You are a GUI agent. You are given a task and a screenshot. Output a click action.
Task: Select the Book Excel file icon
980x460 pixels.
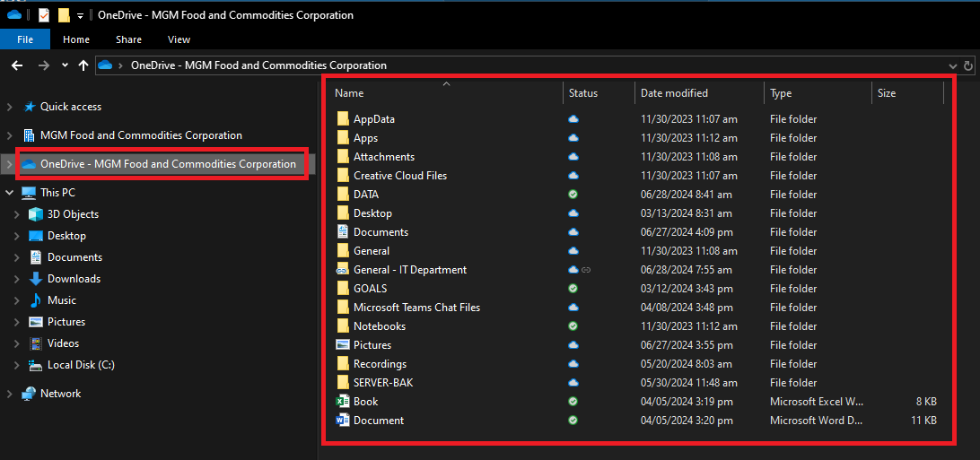click(x=343, y=402)
